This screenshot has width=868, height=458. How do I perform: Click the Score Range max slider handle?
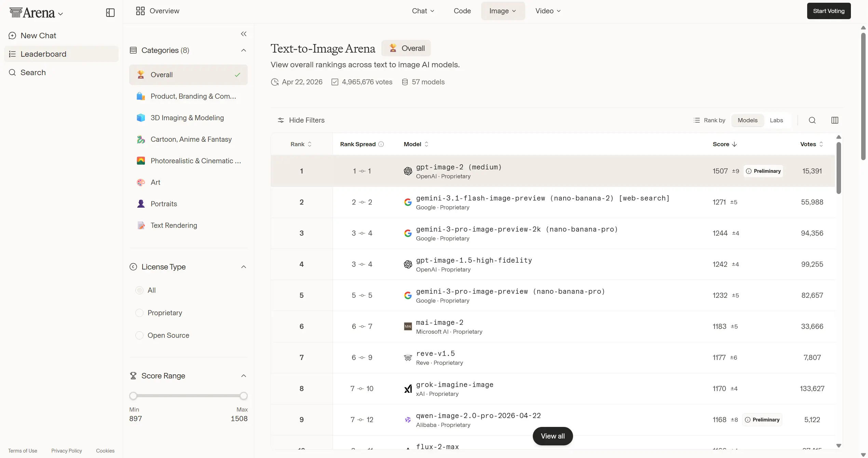(244, 396)
